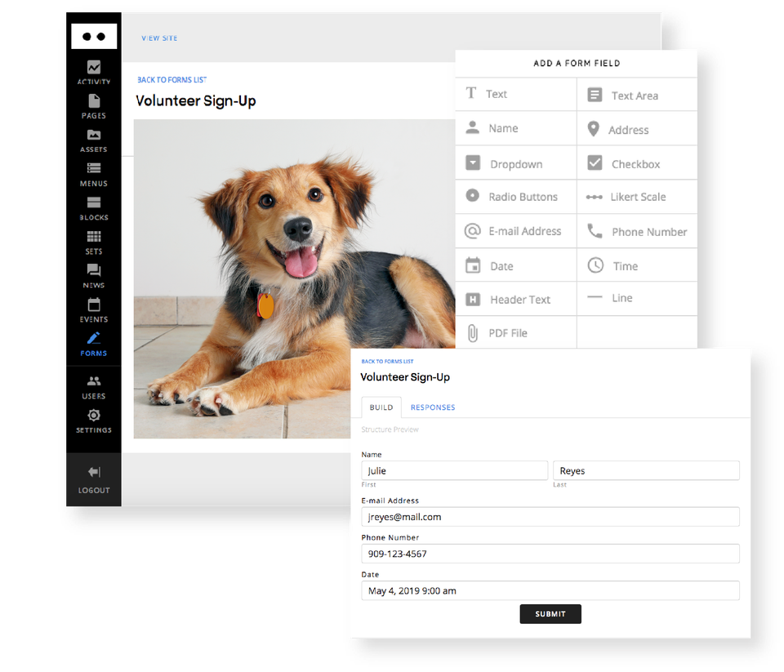Open the Activity section in sidebar

coord(94,69)
